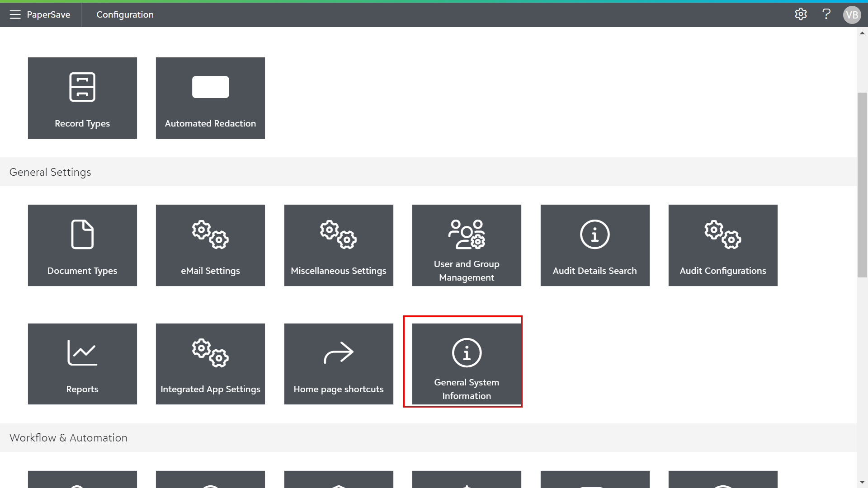Open Miscellaneous Settings tile

click(339, 245)
